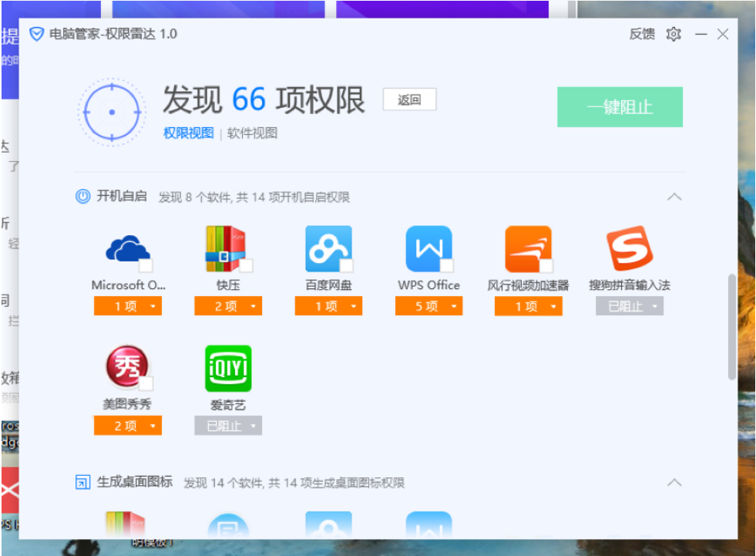Open the 1 项 dropdown under 风行视频加速器
The height and width of the screenshot is (556, 756).
click(x=529, y=306)
